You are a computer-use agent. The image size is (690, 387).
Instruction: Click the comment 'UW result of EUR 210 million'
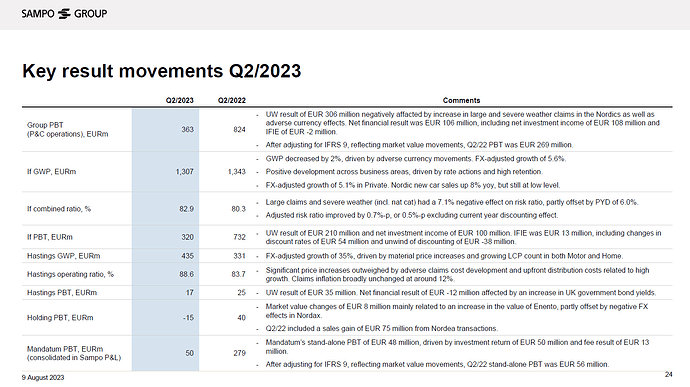[463, 237]
